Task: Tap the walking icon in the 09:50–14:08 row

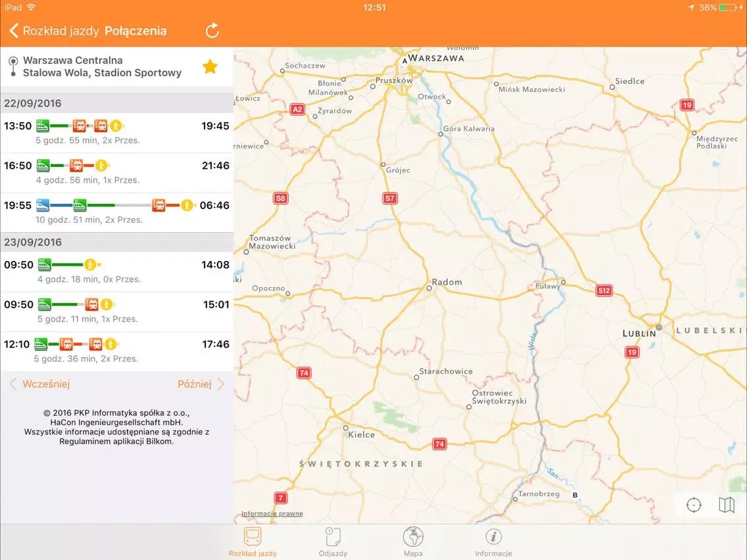Action: [x=90, y=264]
